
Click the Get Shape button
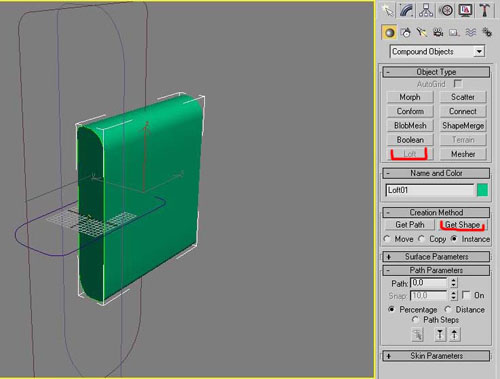pyautogui.click(x=463, y=225)
